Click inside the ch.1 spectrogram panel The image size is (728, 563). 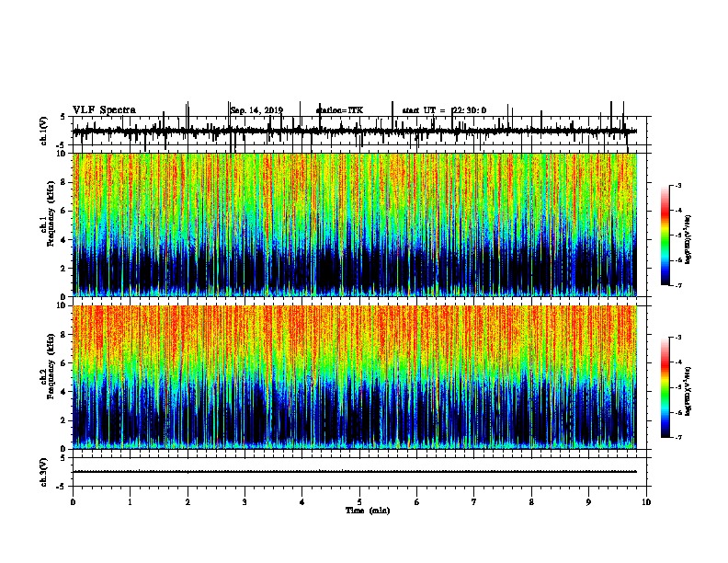coord(355,224)
